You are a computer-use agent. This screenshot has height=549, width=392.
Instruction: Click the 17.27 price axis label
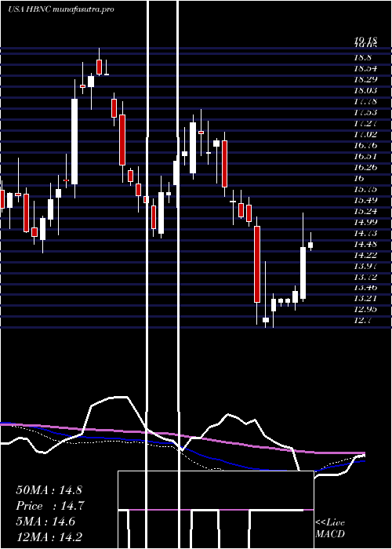(365, 123)
